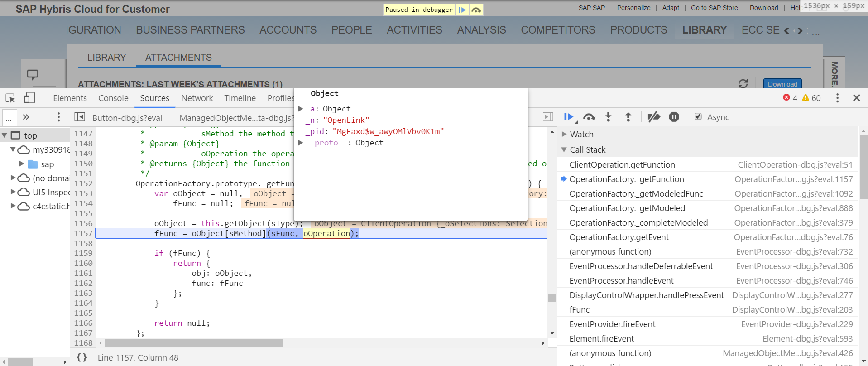Open the LIBRARY sub tab
868x366 pixels.
tap(106, 58)
